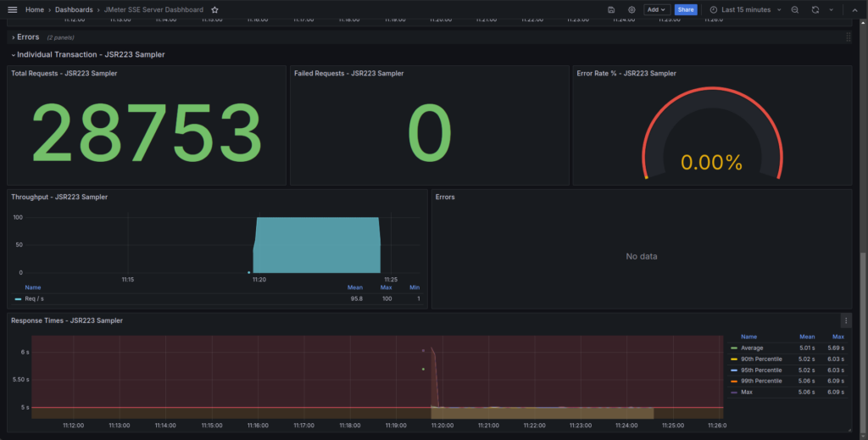The image size is (868, 440).
Task: Click JMeter SSE Server Dasbhboard breadcrumb
Action: pos(153,10)
